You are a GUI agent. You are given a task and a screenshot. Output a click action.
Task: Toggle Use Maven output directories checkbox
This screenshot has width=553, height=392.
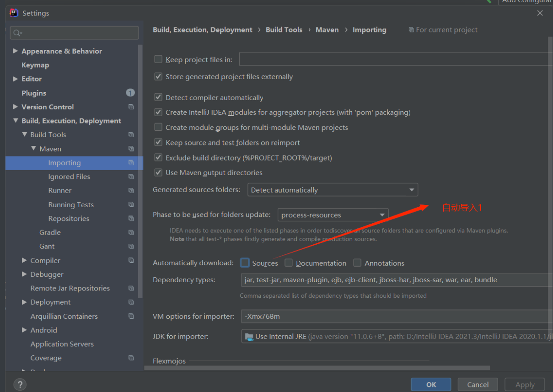click(x=158, y=172)
